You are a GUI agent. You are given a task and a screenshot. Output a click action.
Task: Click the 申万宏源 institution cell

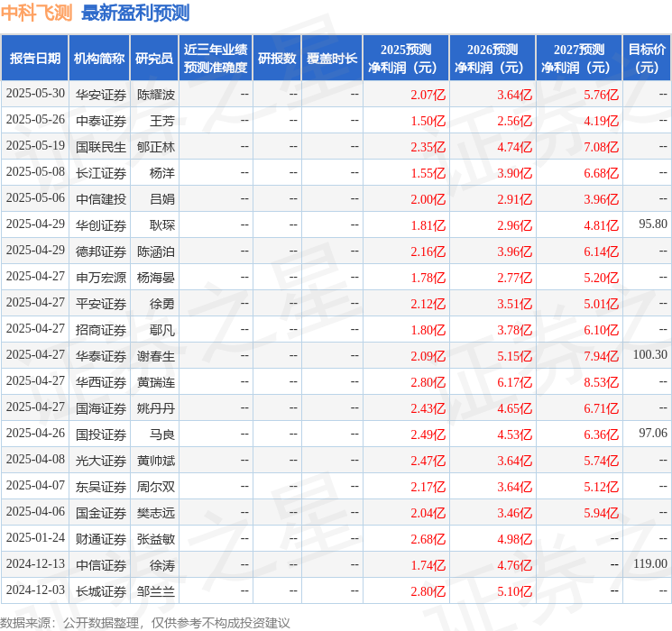101,278
